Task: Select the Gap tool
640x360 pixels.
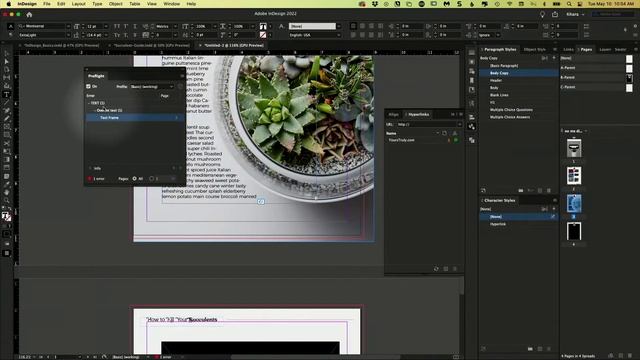Action: 7,78
